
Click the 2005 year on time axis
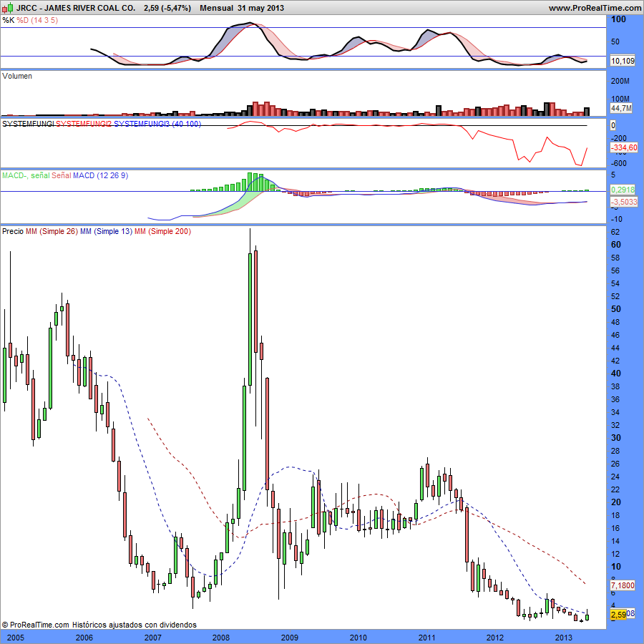click(16, 638)
